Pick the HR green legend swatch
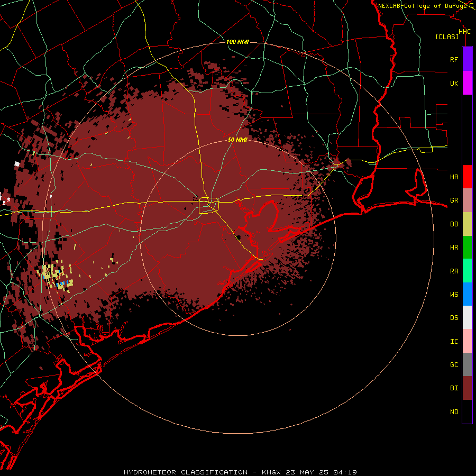The height and width of the screenshot is (476, 476). tap(467, 248)
